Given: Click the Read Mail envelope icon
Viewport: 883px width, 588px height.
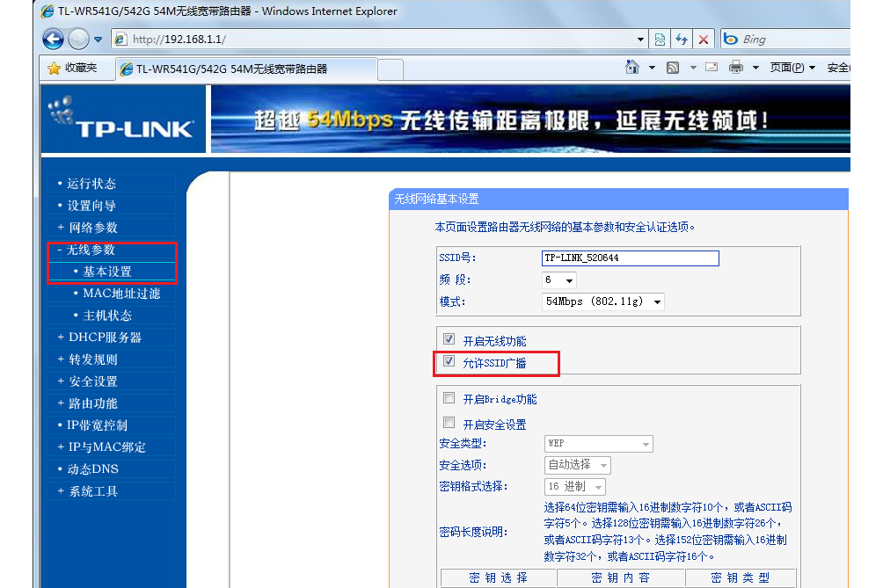Looking at the screenshot, I should [x=712, y=68].
